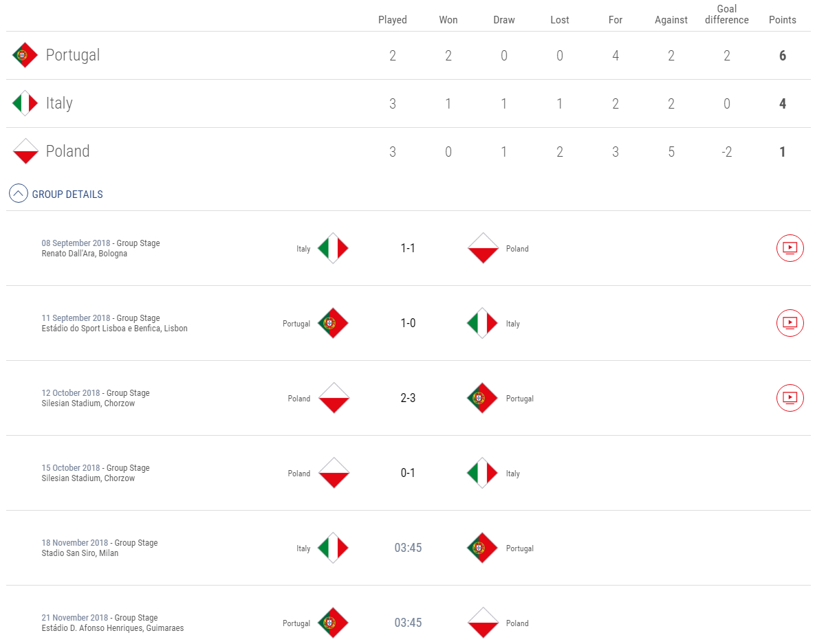This screenshot has height=644, width=837.
Task: Click the 0-1 score for Poland-Italy
Action: pyautogui.click(x=408, y=473)
